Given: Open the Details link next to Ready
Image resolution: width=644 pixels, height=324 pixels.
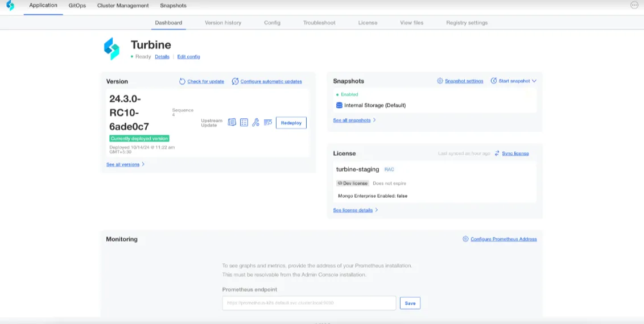Looking at the screenshot, I should click(x=162, y=57).
